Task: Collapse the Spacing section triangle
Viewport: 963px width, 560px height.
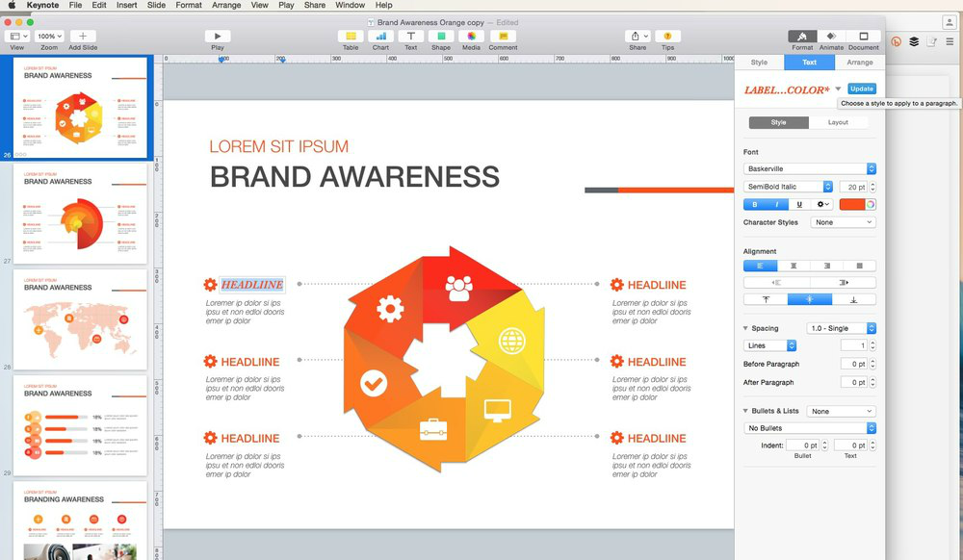Action: point(745,329)
